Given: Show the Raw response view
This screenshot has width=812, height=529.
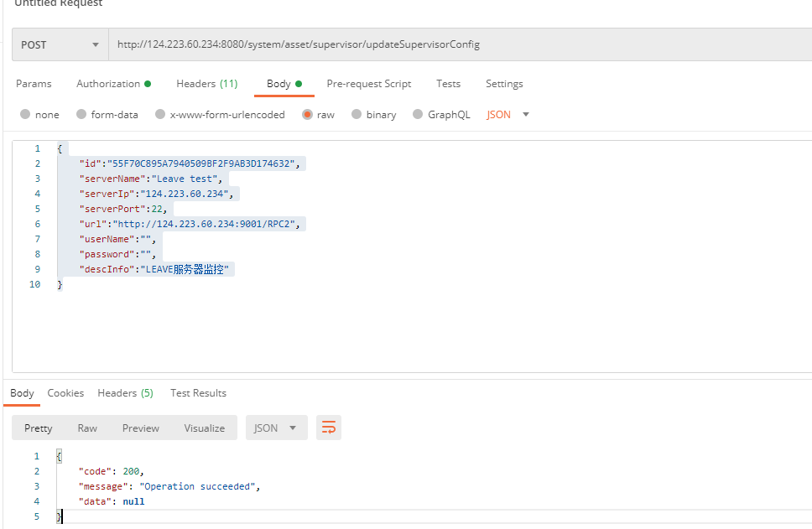Looking at the screenshot, I should [x=87, y=428].
